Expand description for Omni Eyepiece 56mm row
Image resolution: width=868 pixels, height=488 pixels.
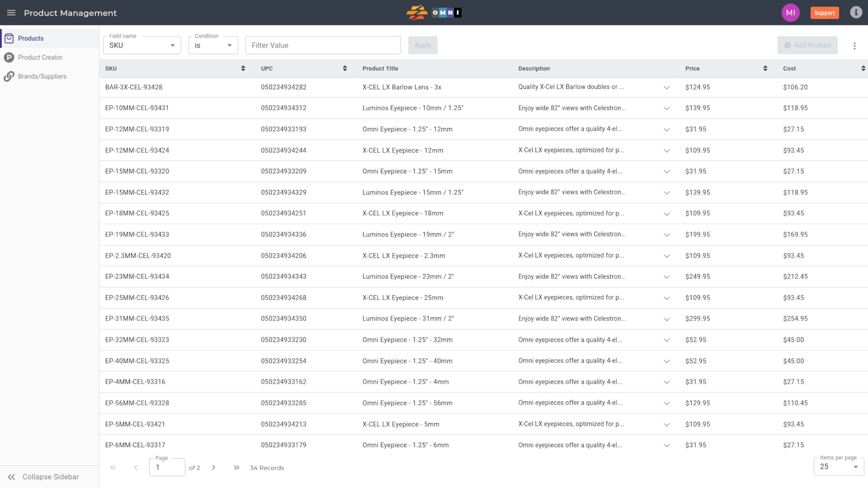667,403
